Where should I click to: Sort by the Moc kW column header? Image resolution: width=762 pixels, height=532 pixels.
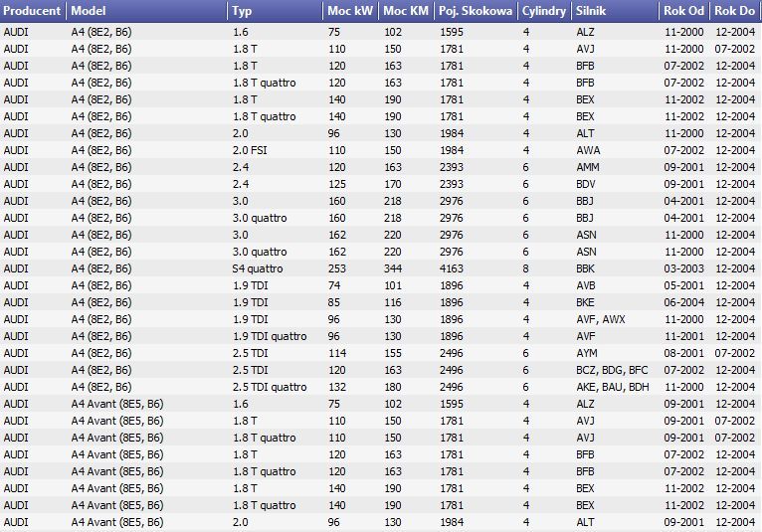[x=350, y=11]
